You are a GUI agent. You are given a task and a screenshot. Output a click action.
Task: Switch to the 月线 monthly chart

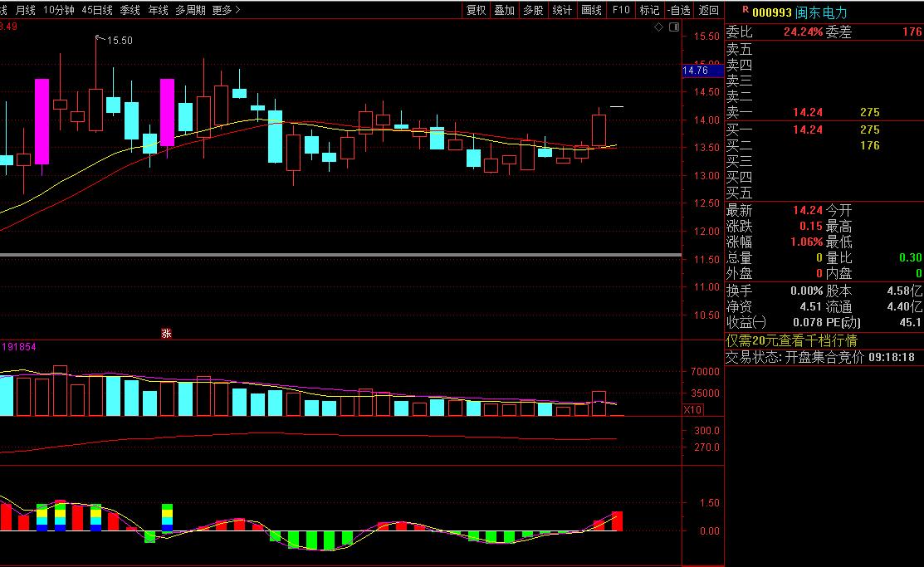(x=26, y=10)
